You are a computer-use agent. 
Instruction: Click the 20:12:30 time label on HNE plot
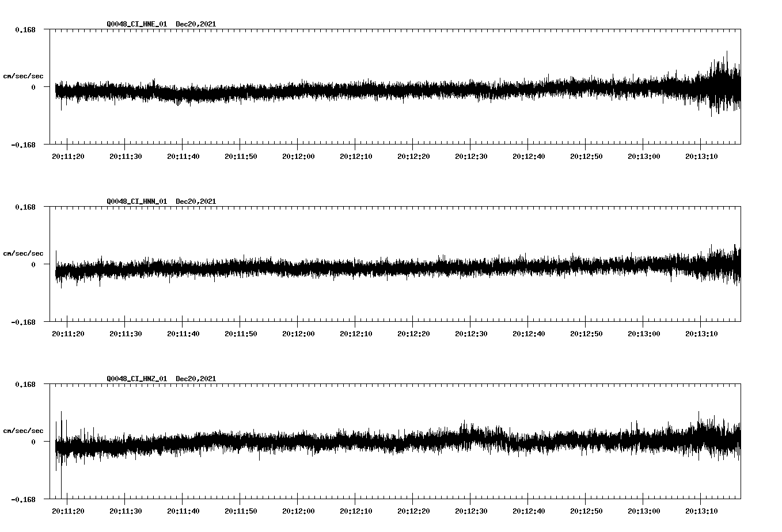pos(471,157)
